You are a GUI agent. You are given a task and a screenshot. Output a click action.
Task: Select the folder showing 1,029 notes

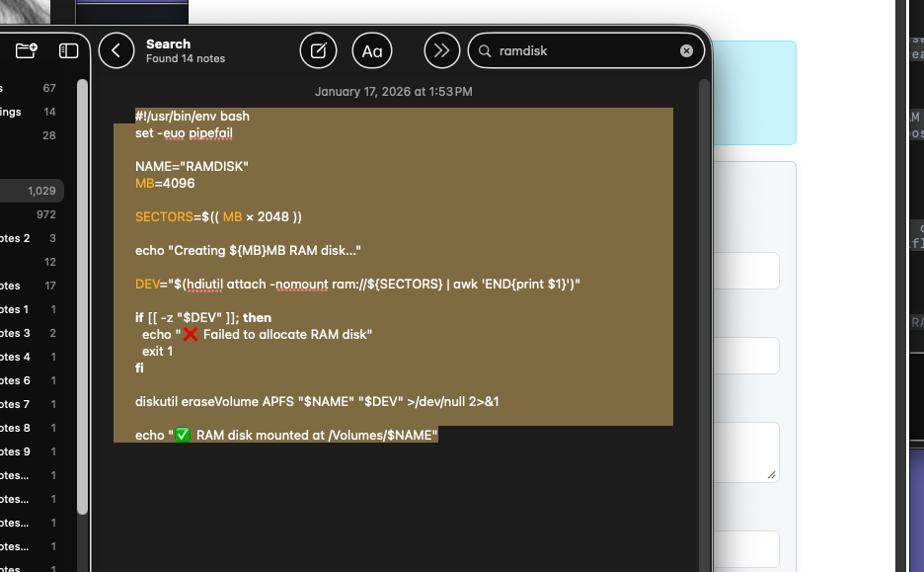(x=30, y=190)
